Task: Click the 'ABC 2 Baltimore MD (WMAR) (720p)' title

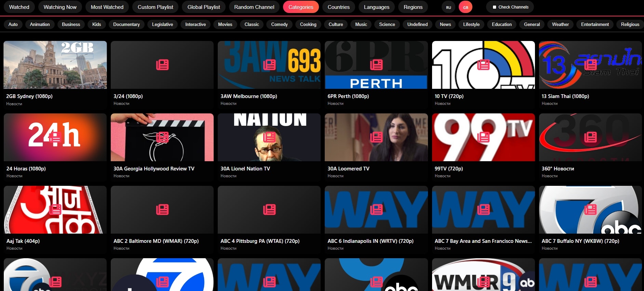Action: pyautogui.click(x=156, y=241)
